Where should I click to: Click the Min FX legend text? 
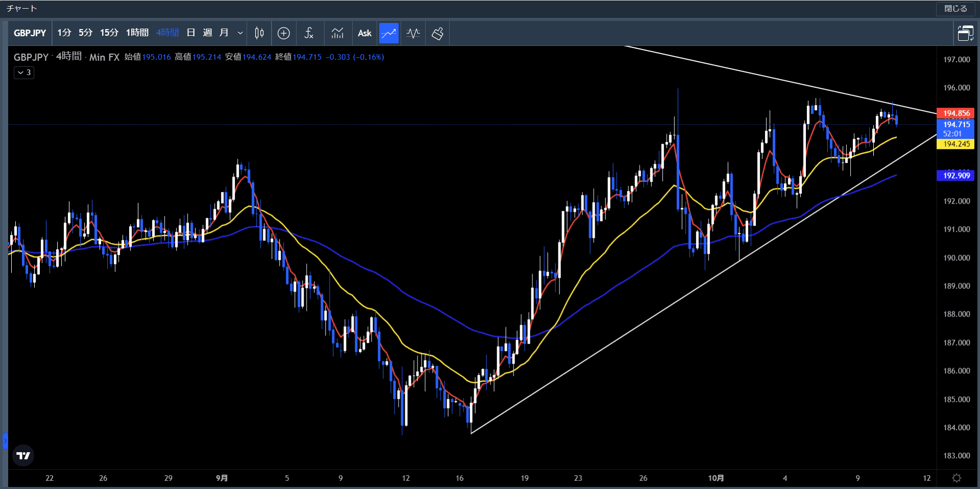(104, 57)
